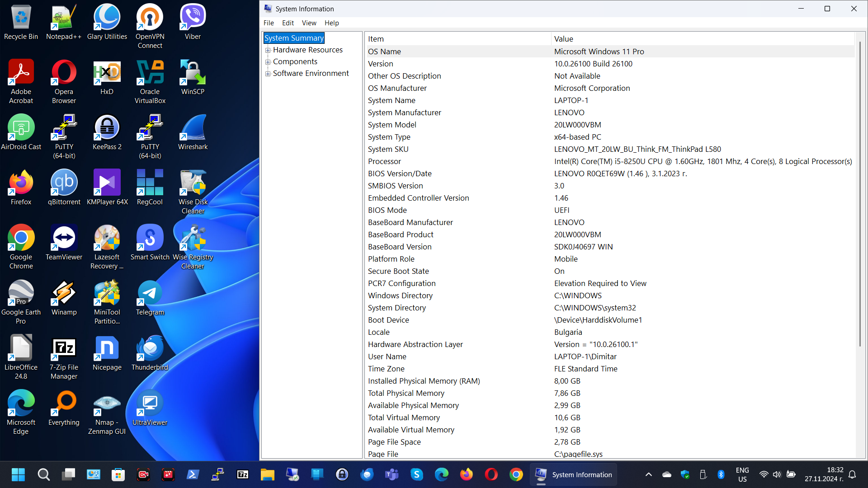Open Wise Disk Cleaner shortcut
Screen dimensions: 868x488
(x=193, y=192)
